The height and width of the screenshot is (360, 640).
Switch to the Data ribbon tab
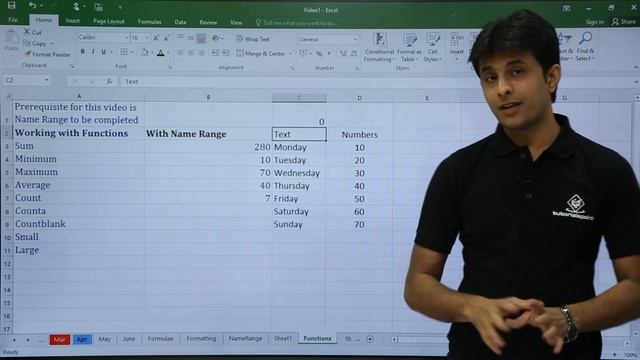[180, 22]
